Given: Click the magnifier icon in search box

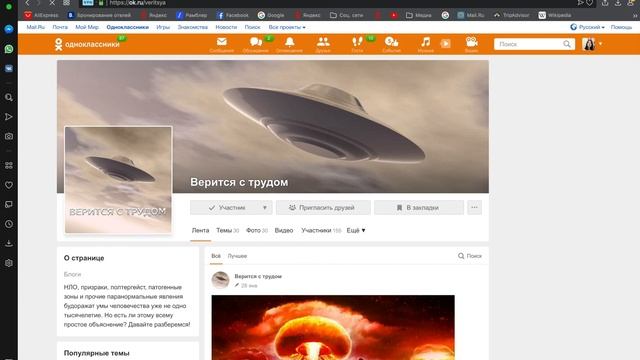Looking at the screenshot, I should pyautogui.click(x=567, y=44).
